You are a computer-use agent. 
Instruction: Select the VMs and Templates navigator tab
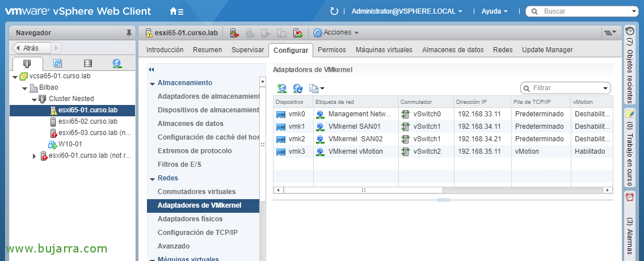[57, 64]
